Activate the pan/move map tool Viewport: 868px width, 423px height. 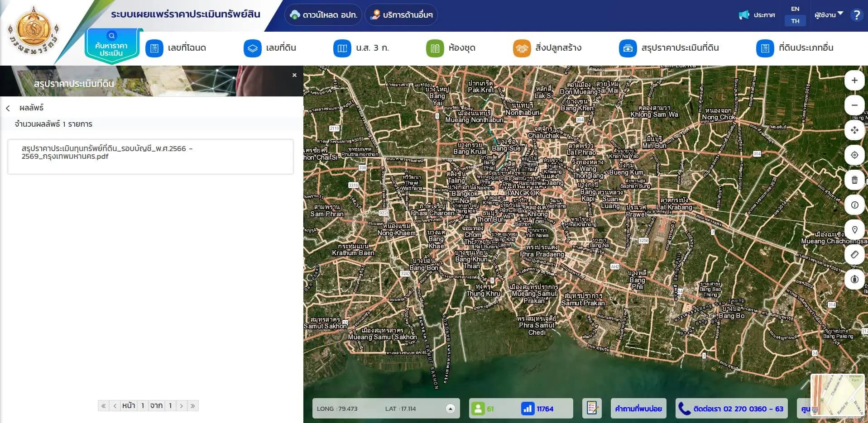coord(854,130)
